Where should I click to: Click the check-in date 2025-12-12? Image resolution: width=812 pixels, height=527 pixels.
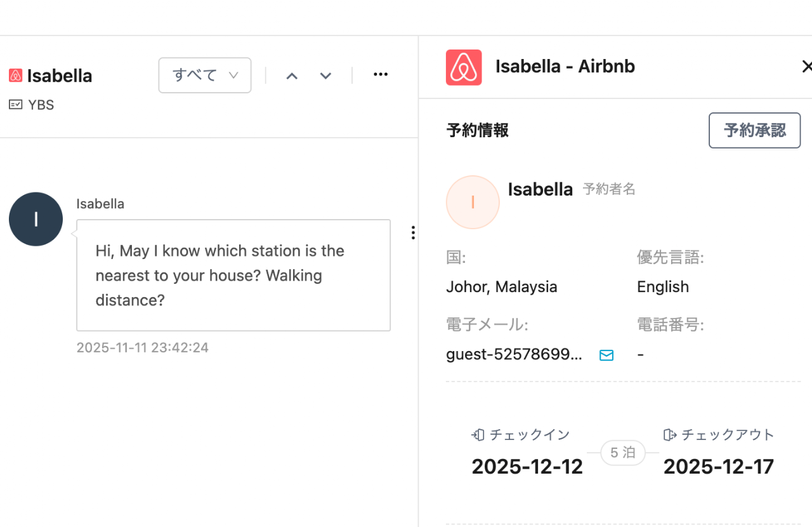(x=527, y=467)
